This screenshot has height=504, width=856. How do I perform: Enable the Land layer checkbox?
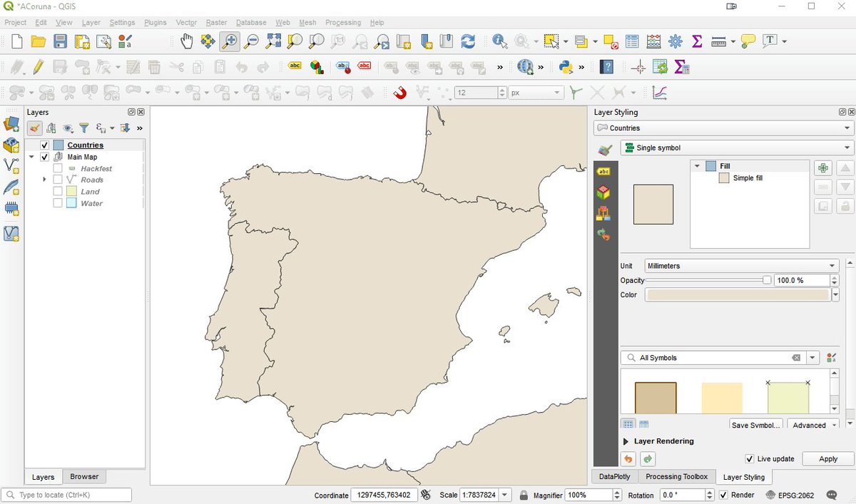58,192
